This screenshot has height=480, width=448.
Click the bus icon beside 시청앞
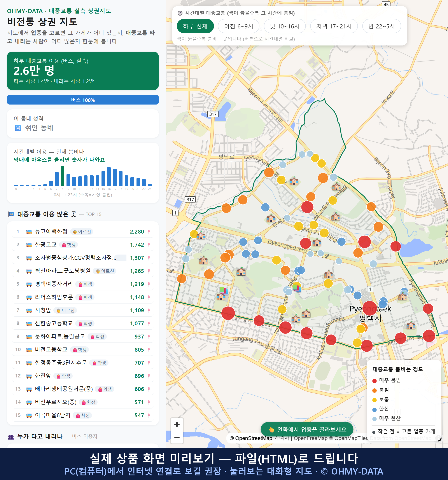point(29,311)
